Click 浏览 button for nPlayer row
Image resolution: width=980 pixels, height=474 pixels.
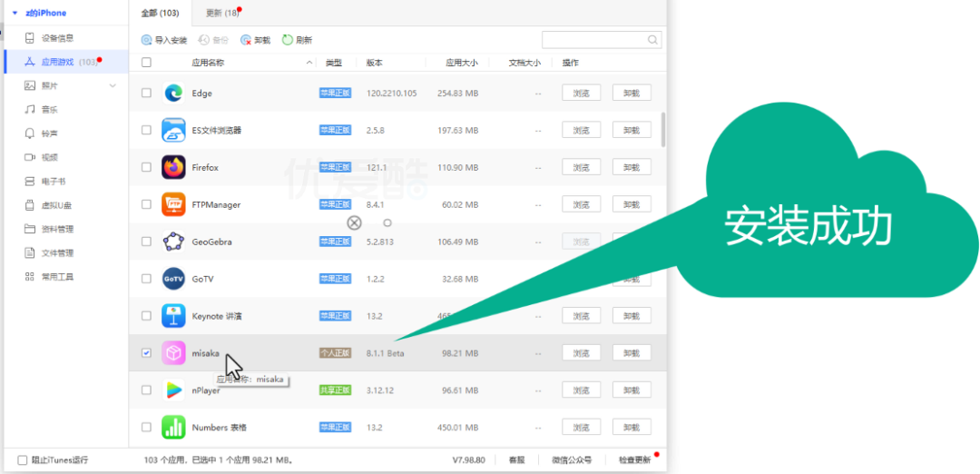pyautogui.click(x=582, y=390)
